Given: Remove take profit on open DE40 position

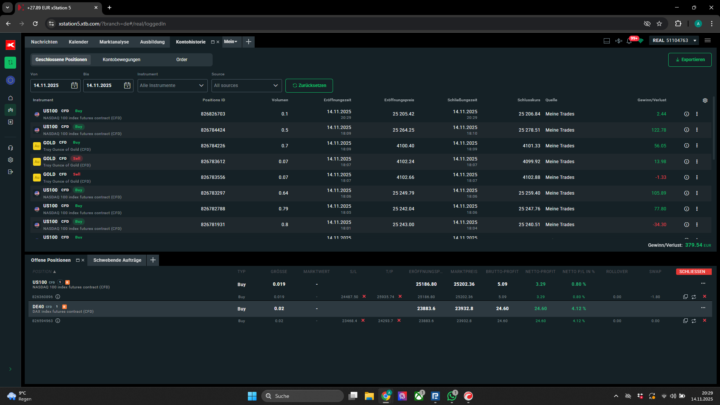Looking at the screenshot, I should point(399,321).
